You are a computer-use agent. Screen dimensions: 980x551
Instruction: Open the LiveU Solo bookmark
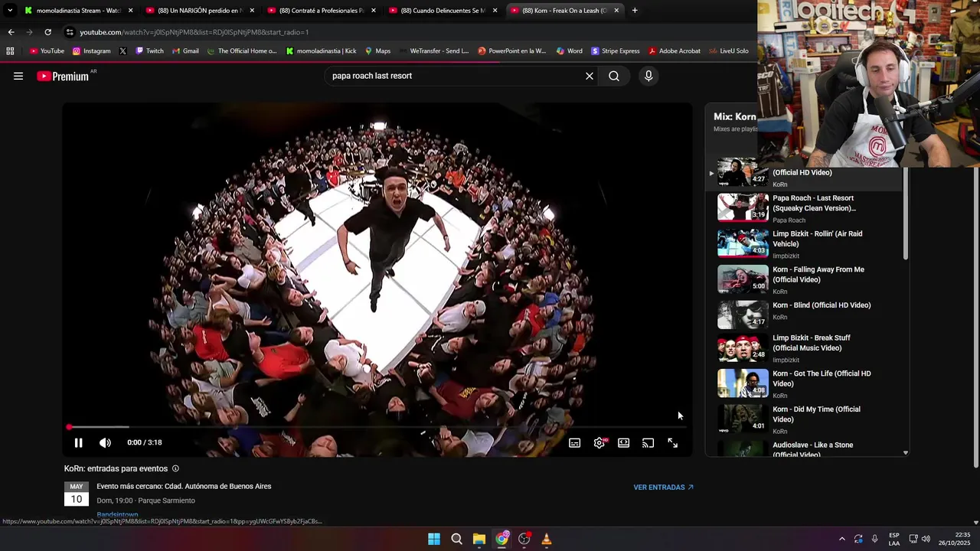coord(728,51)
